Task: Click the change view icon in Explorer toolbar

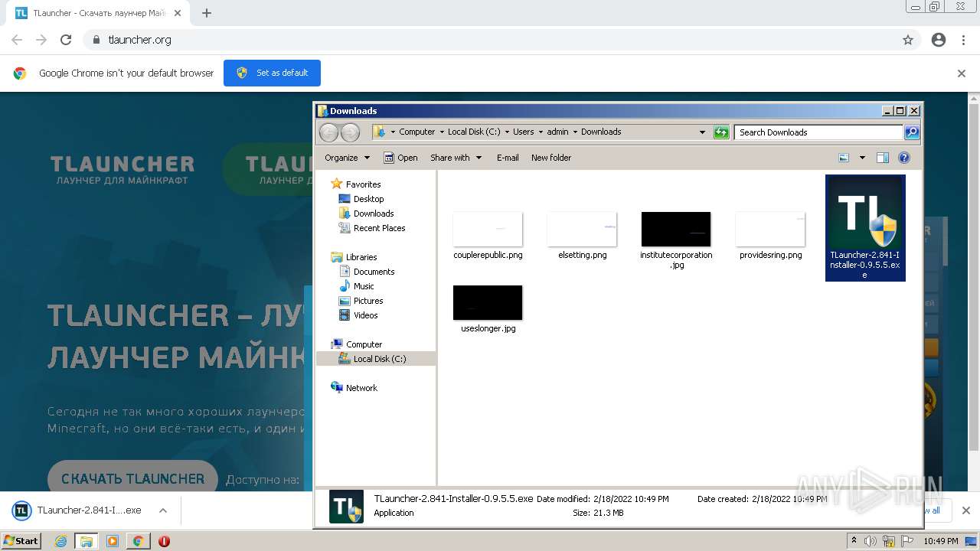Action: click(x=844, y=158)
